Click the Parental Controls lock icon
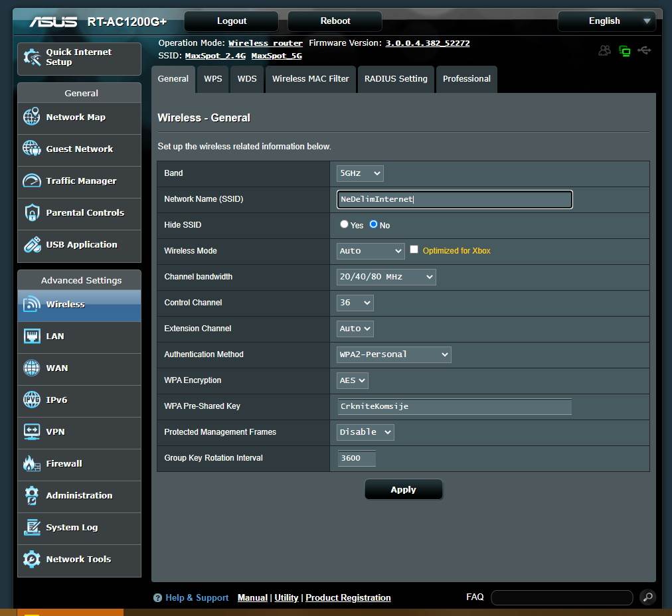This screenshot has width=672, height=616. (x=31, y=213)
